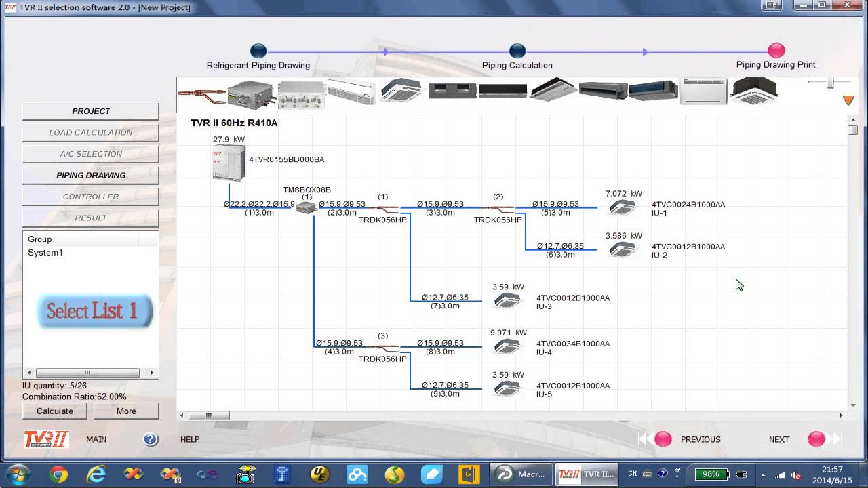The width and height of the screenshot is (868, 488).
Task: Click the drawing's vertical scrollbar thumb
Action: click(x=852, y=130)
